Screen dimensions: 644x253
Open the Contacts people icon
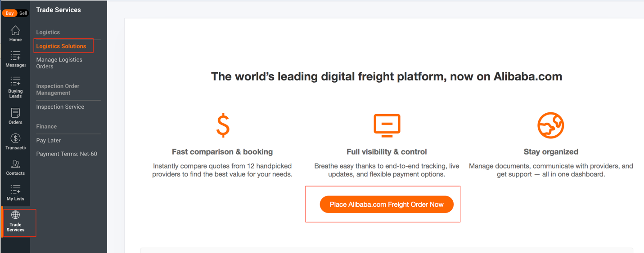[x=15, y=164]
